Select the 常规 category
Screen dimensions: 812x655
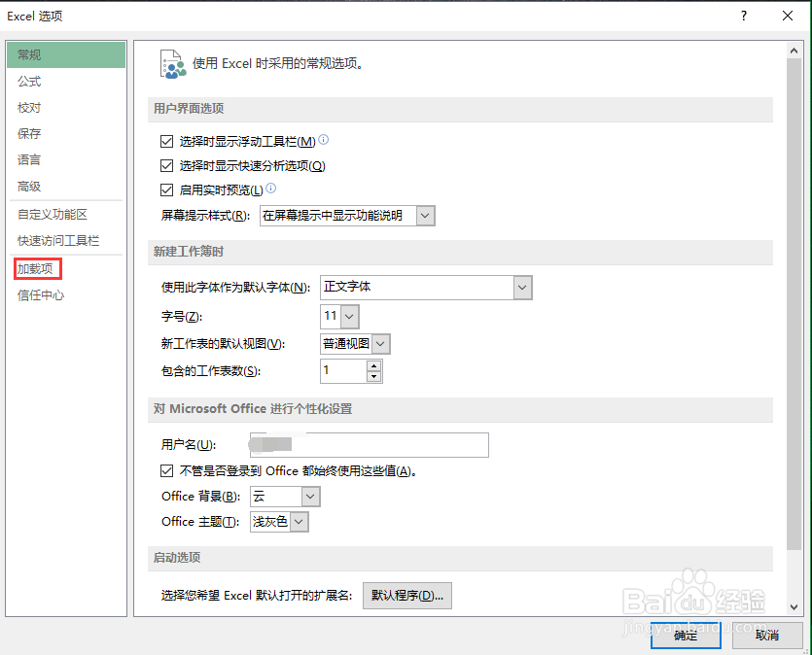point(66,54)
